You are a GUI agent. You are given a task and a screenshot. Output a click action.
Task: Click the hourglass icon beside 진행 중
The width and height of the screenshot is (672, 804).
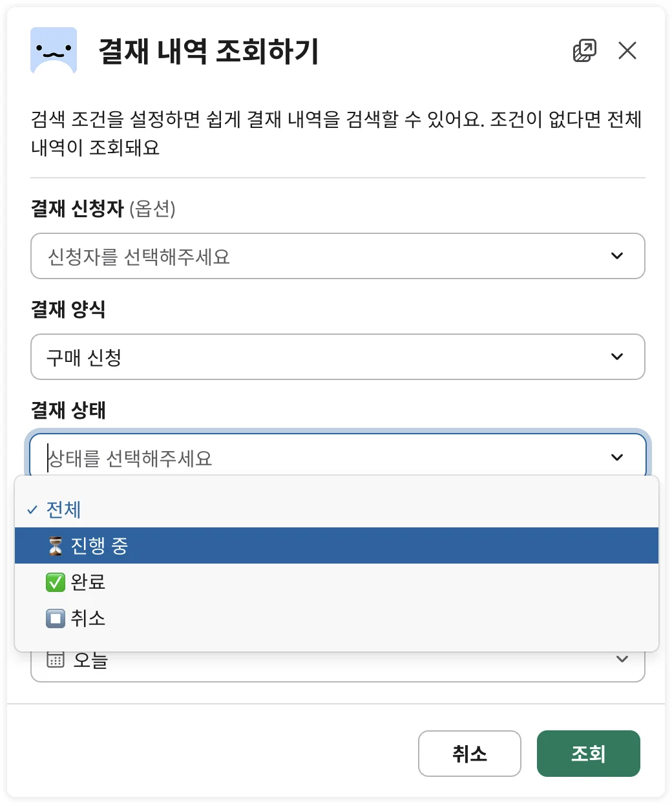coord(56,546)
